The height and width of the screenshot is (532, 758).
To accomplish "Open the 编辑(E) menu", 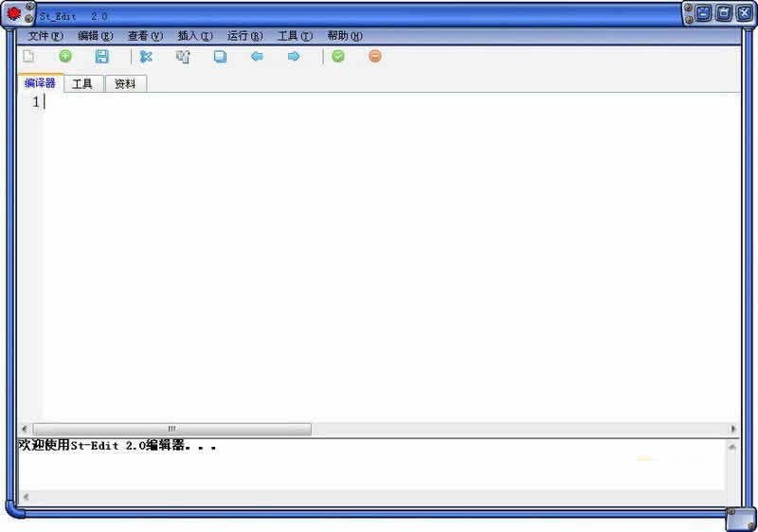I will (95, 36).
